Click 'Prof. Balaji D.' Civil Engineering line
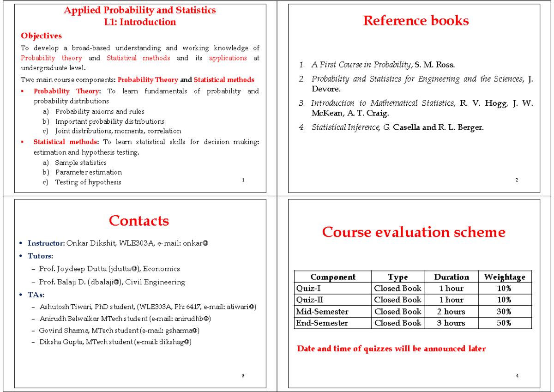 112,282
